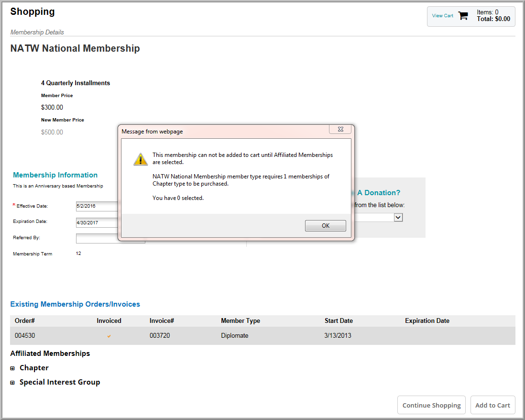Click the Member Type column header
This screenshot has height=420, width=525.
coord(241,321)
